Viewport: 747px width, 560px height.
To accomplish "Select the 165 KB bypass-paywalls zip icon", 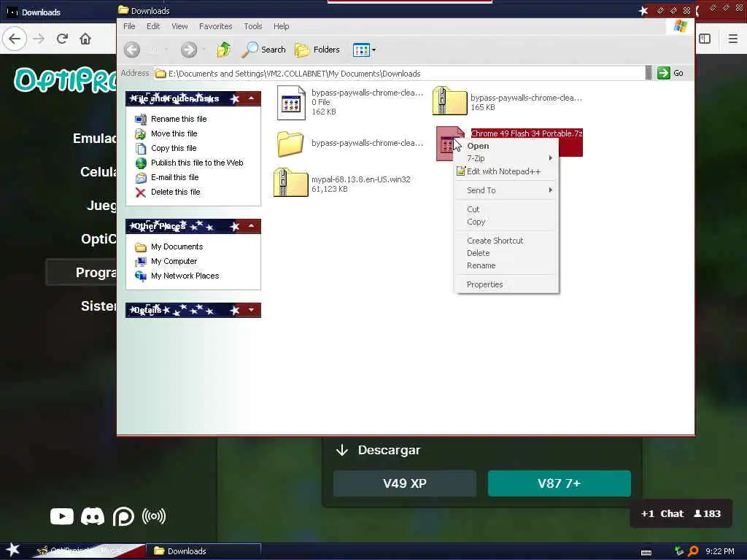I will (449, 101).
